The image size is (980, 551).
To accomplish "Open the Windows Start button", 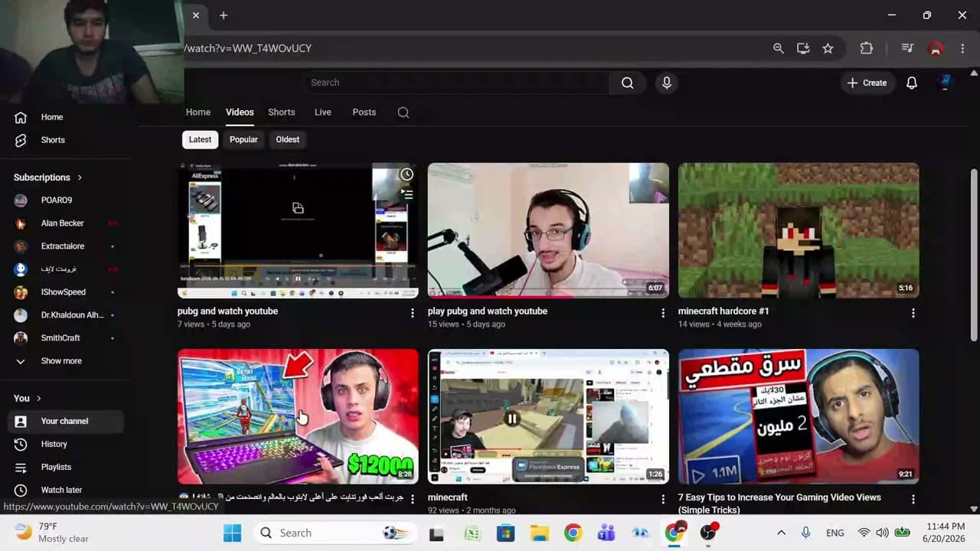I will coord(232,533).
